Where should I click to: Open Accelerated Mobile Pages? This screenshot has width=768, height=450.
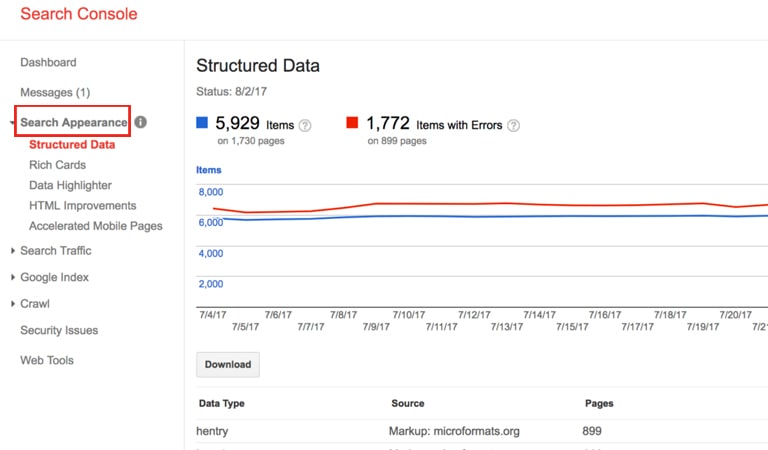point(96,226)
